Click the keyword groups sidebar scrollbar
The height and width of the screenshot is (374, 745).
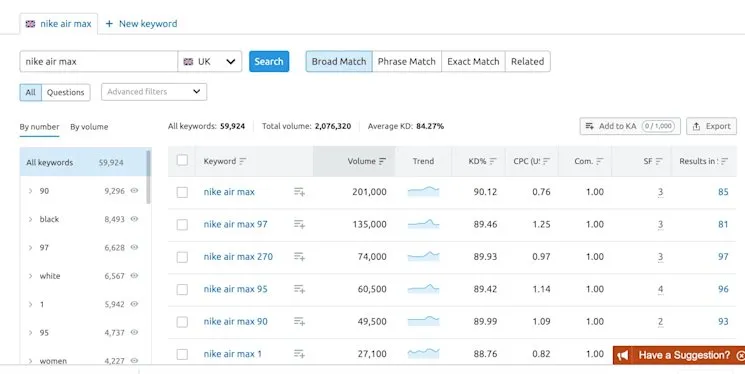click(148, 177)
